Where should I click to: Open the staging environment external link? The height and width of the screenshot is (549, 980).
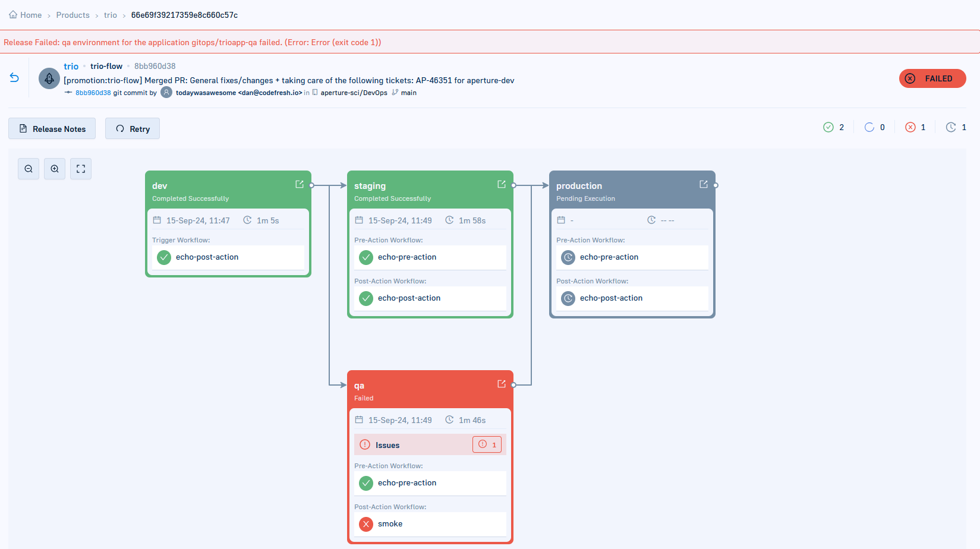(502, 184)
